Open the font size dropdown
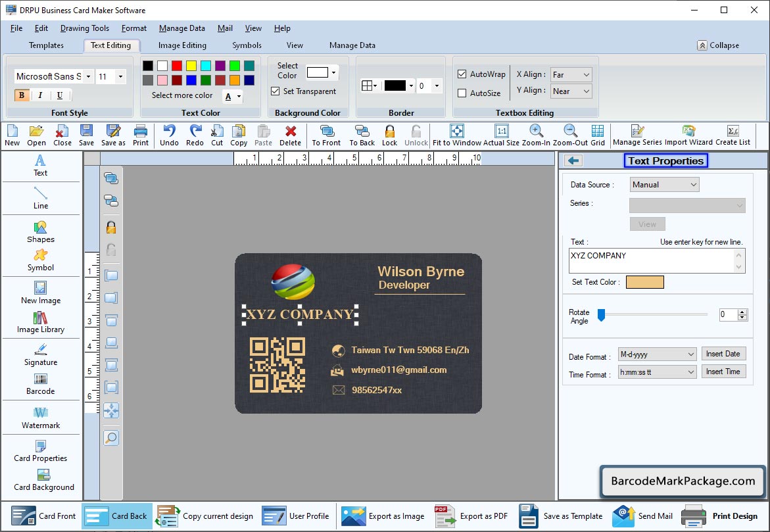The image size is (770, 532). tap(120, 77)
